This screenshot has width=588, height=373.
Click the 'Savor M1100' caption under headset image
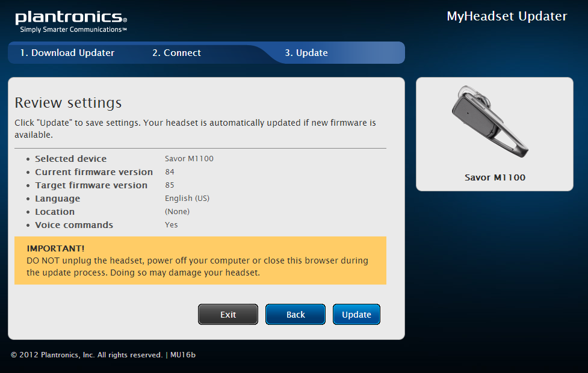click(495, 177)
